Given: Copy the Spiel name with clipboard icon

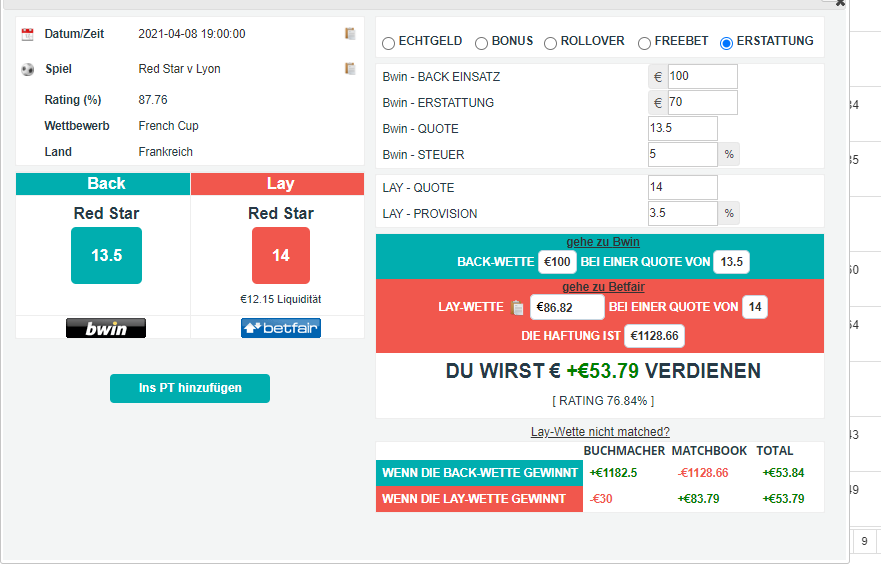Looking at the screenshot, I should click(350, 69).
